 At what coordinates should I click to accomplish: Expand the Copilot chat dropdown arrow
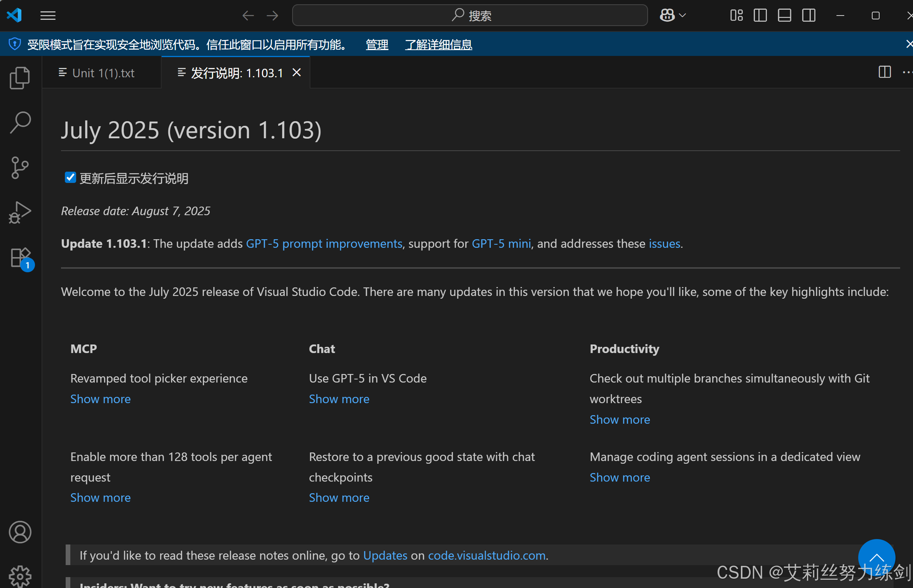(683, 16)
